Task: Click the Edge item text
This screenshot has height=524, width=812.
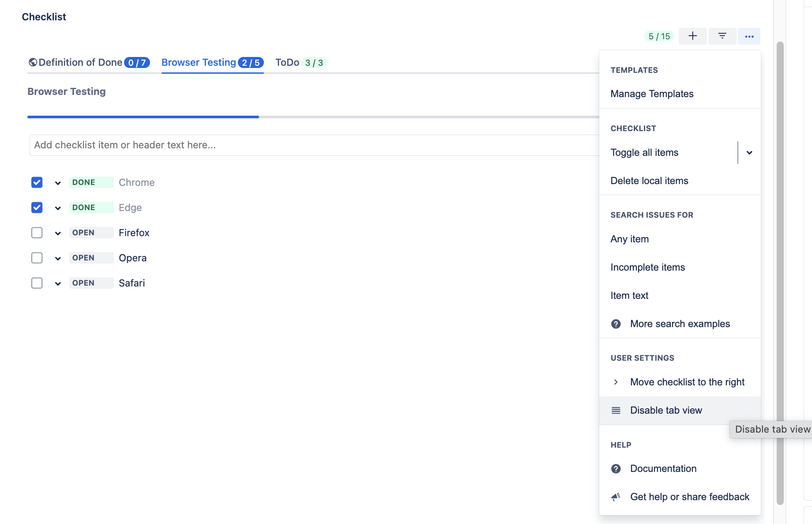Action: click(x=130, y=207)
